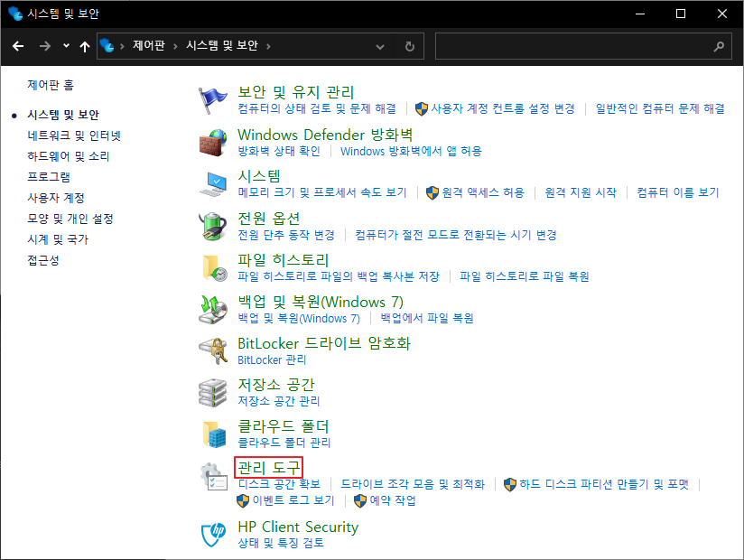Click the Control Panel icon in address bar
This screenshot has width=744, height=560.
click(x=107, y=46)
